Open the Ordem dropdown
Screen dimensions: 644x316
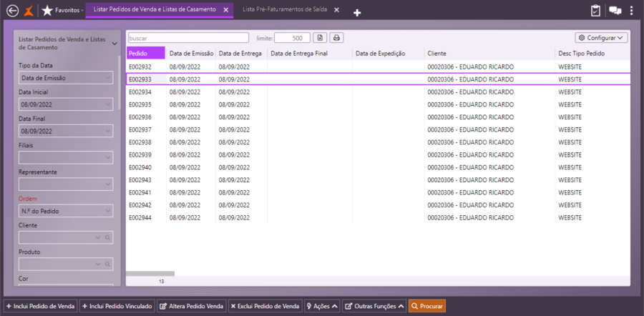pos(66,211)
